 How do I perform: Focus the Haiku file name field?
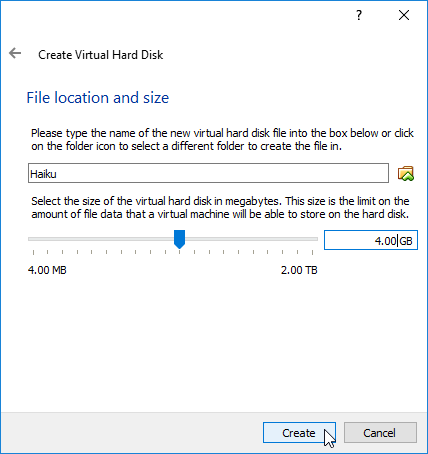click(x=208, y=173)
